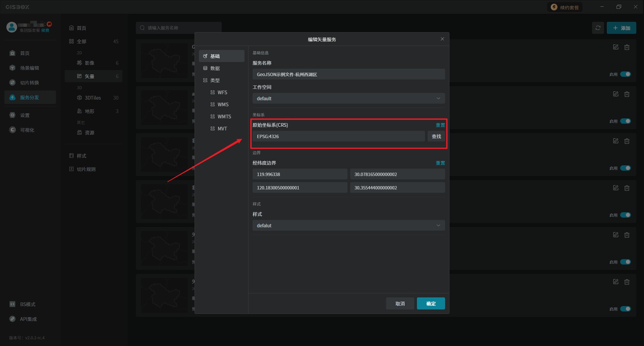
Task: Expand the 工作空间 default dropdown
Action: click(348, 99)
